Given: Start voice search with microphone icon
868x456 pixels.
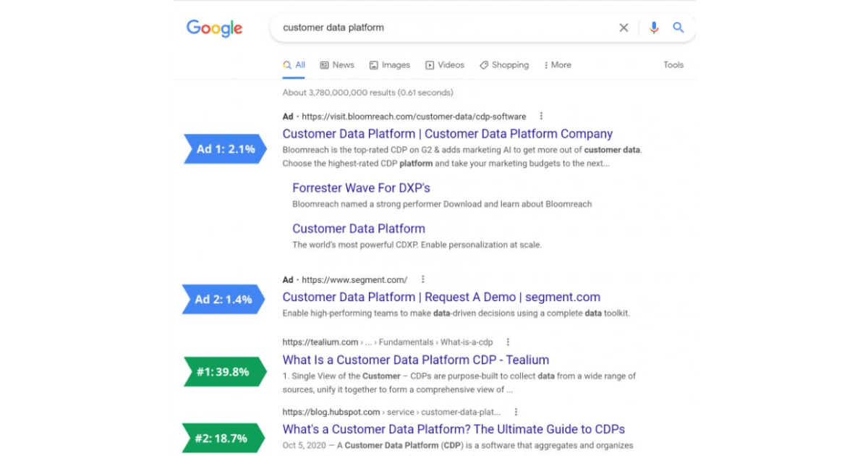Looking at the screenshot, I should pyautogui.click(x=654, y=28).
